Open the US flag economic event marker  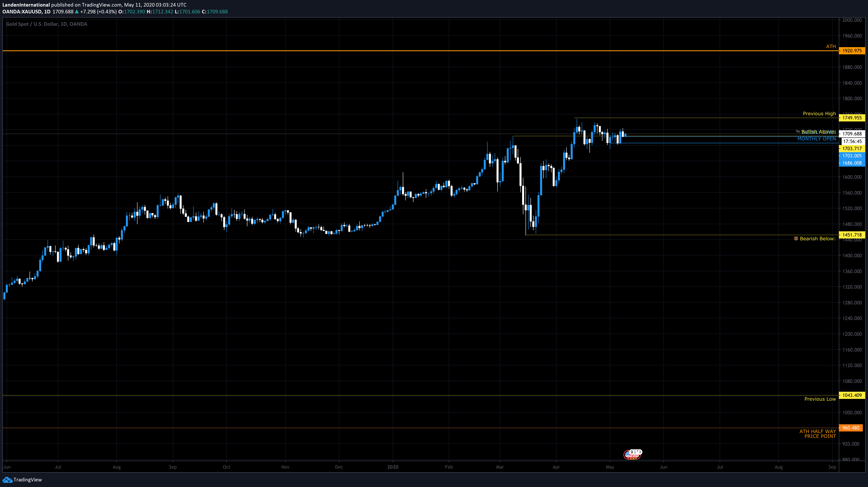(632, 454)
